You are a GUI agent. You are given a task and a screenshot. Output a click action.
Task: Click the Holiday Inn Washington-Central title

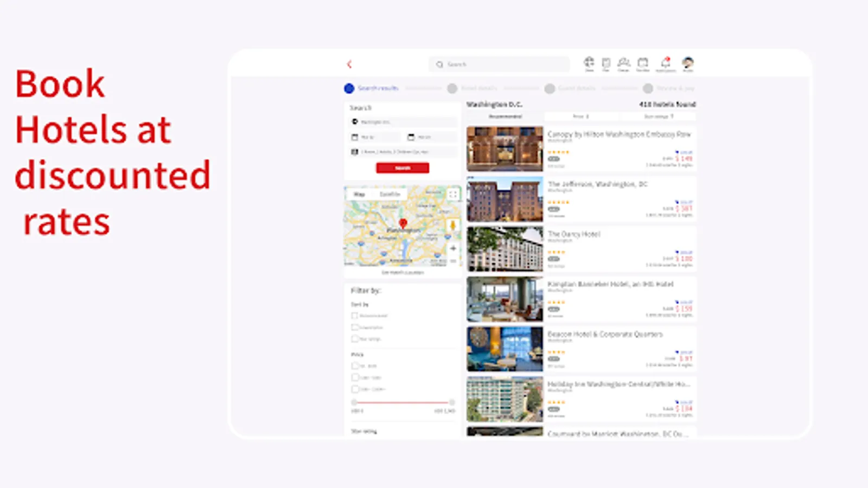point(618,384)
